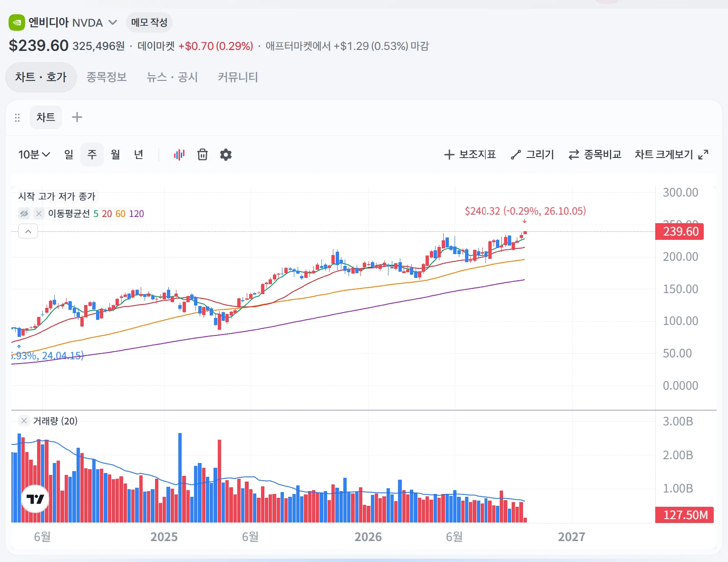This screenshot has height=562, width=728.
Task: Click the TradingView logo badge
Action: click(x=35, y=499)
